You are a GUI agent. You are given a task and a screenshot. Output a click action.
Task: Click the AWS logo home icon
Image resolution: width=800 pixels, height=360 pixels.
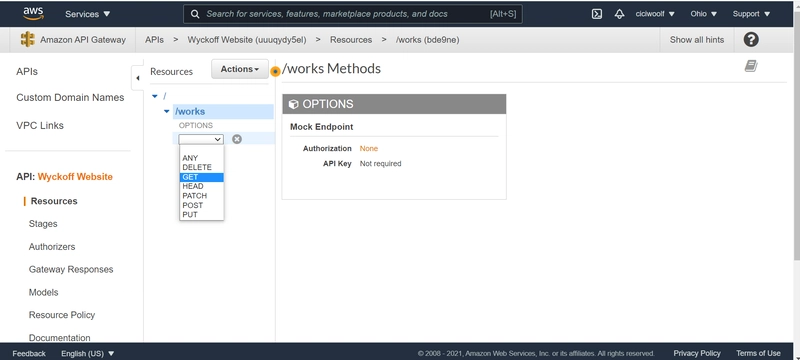coord(34,14)
